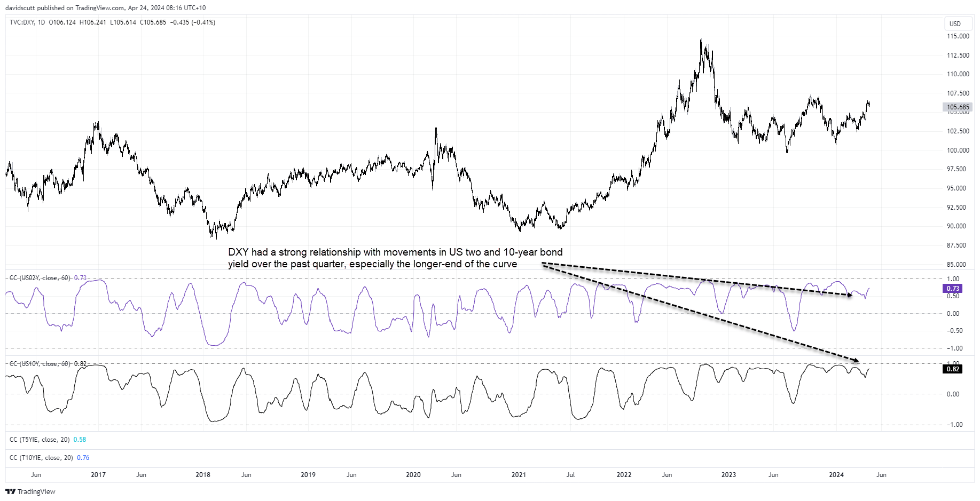Click the Jul label on the time axis

(570, 475)
